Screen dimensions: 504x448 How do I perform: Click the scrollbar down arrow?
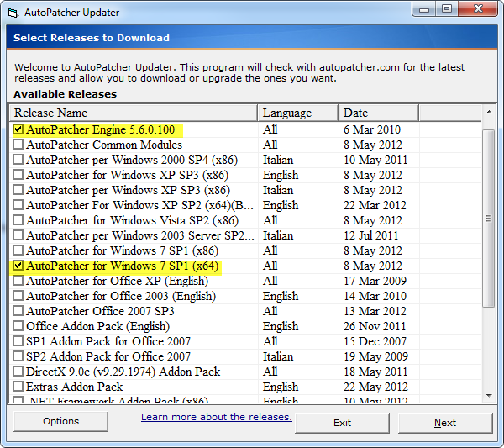[x=489, y=396]
